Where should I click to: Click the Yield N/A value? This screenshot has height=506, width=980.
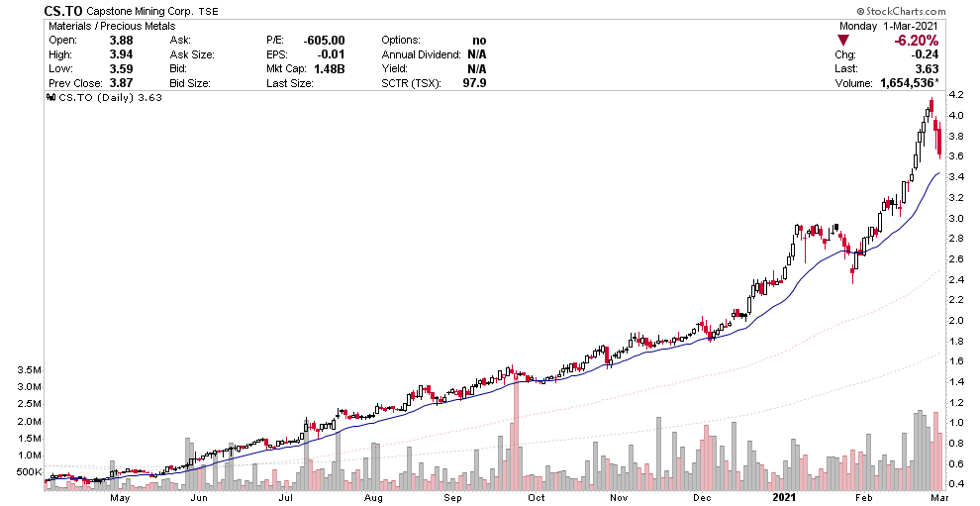coord(477,68)
